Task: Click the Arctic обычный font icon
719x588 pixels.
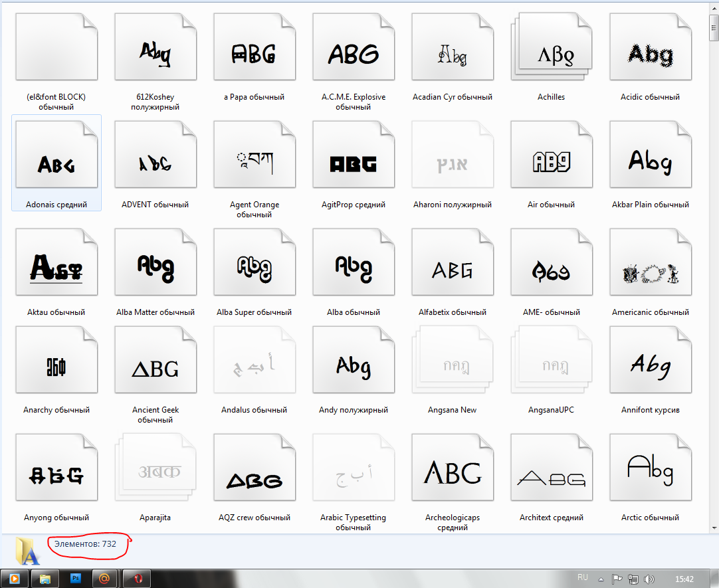Action: coord(651,468)
